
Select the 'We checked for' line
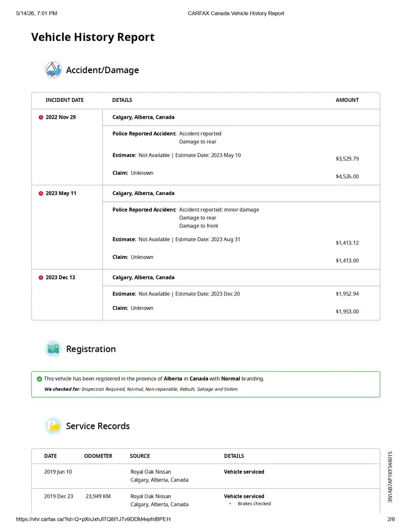point(141,389)
